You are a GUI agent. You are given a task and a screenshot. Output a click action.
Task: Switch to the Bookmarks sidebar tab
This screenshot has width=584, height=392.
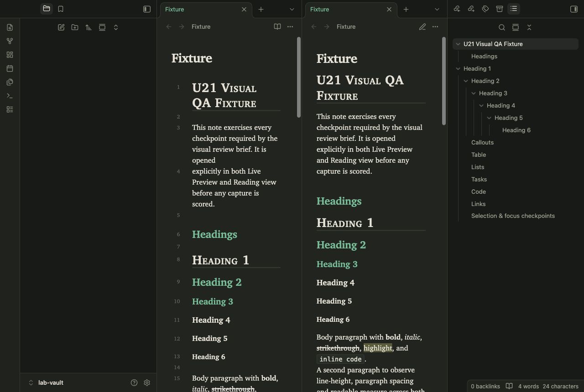point(61,9)
